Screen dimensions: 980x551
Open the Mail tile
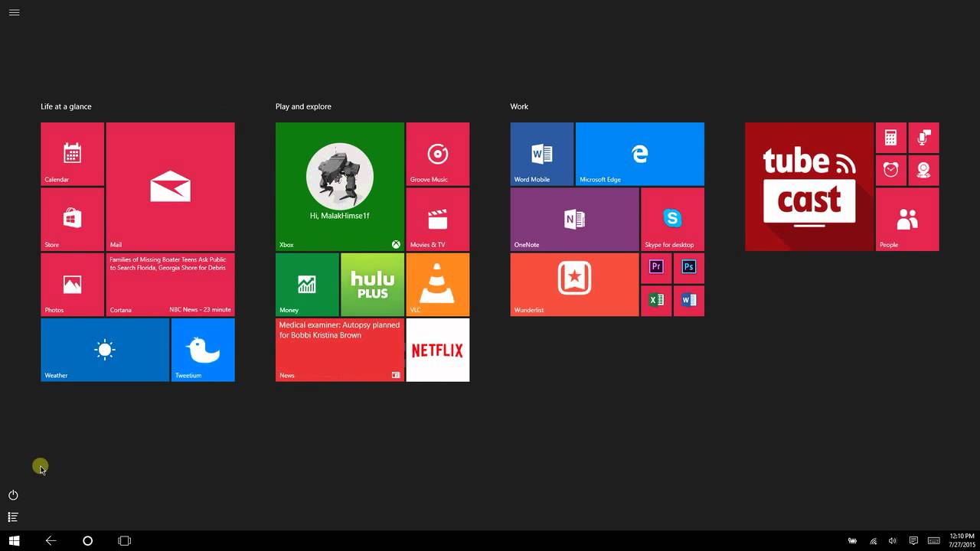[x=170, y=187]
